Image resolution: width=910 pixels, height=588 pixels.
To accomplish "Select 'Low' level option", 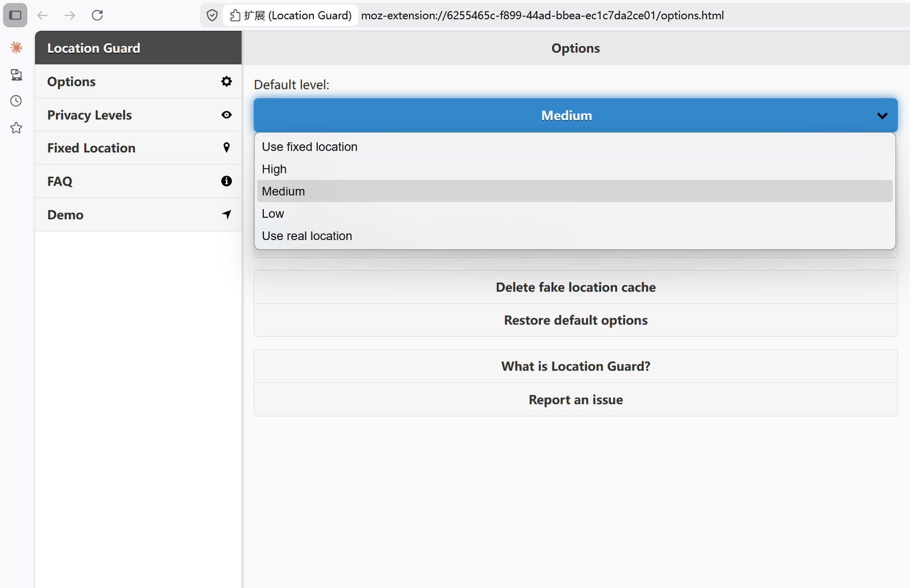I will 575,213.
